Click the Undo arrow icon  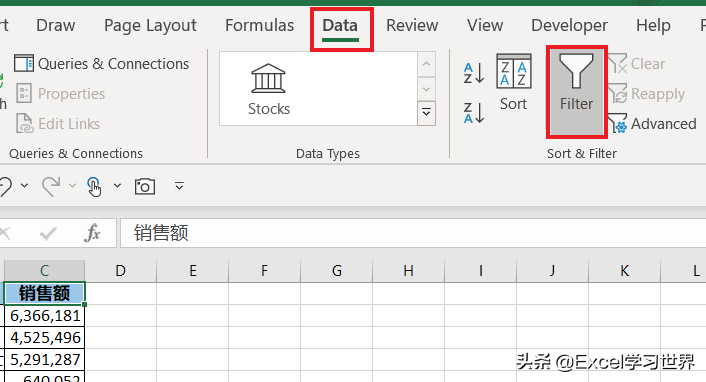[x=6, y=186]
